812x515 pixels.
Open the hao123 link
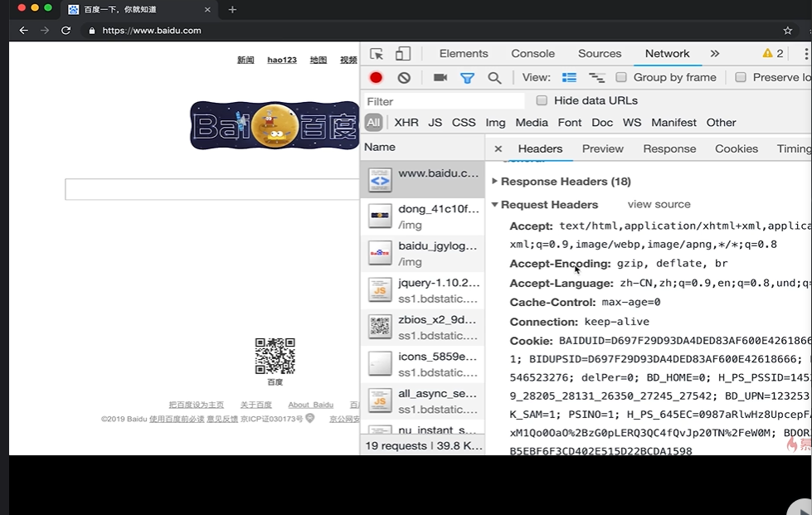(x=282, y=60)
